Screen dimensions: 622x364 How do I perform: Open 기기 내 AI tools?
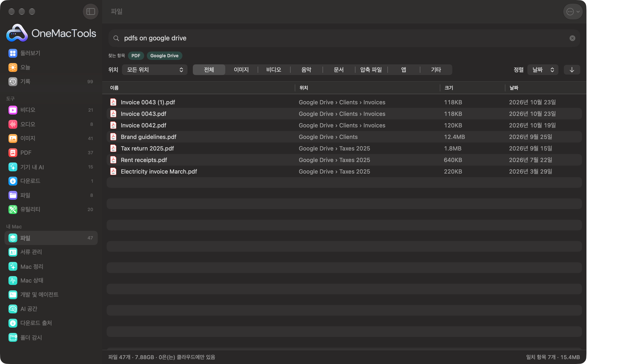51,167
